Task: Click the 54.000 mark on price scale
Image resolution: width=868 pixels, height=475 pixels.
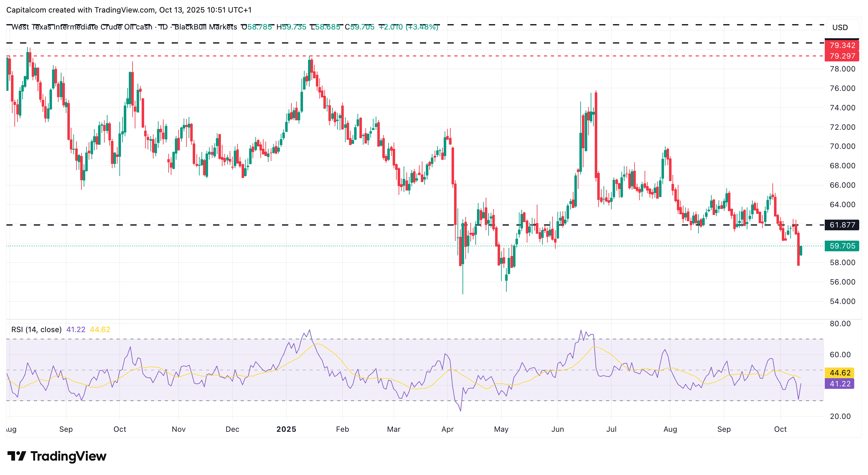Action: [x=842, y=301]
